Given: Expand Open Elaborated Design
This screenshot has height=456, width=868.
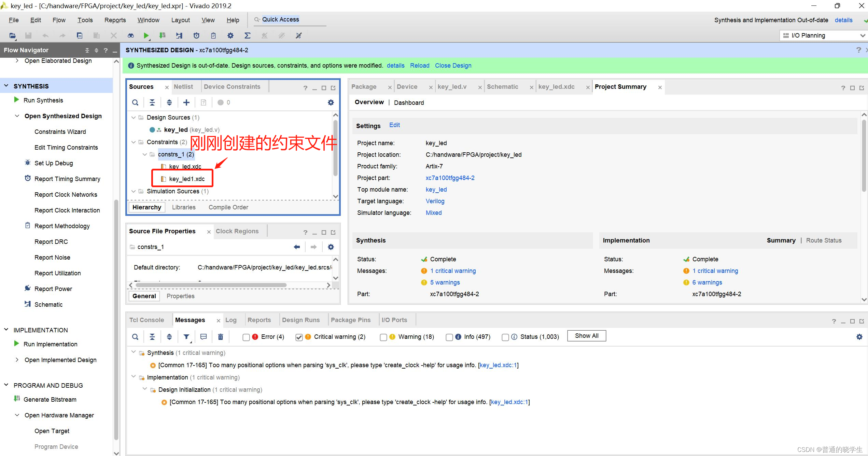Looking at the screenshot, I should (x=17, y=61).
